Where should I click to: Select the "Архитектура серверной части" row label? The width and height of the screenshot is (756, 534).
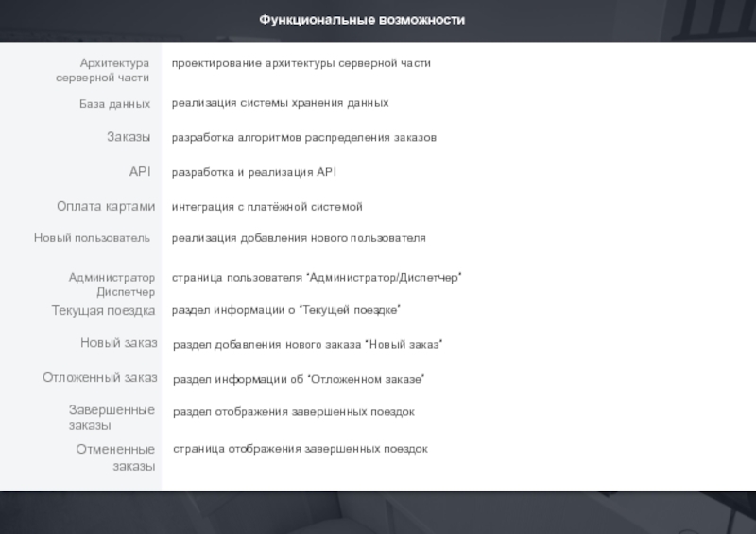point(102,70)
